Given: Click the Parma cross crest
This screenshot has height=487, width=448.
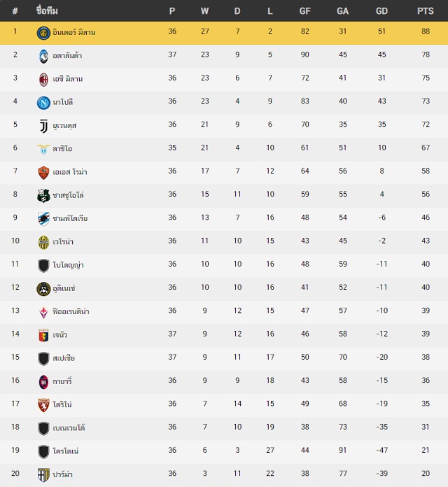Looking at the screenshot, I should (x=43, y=475).
